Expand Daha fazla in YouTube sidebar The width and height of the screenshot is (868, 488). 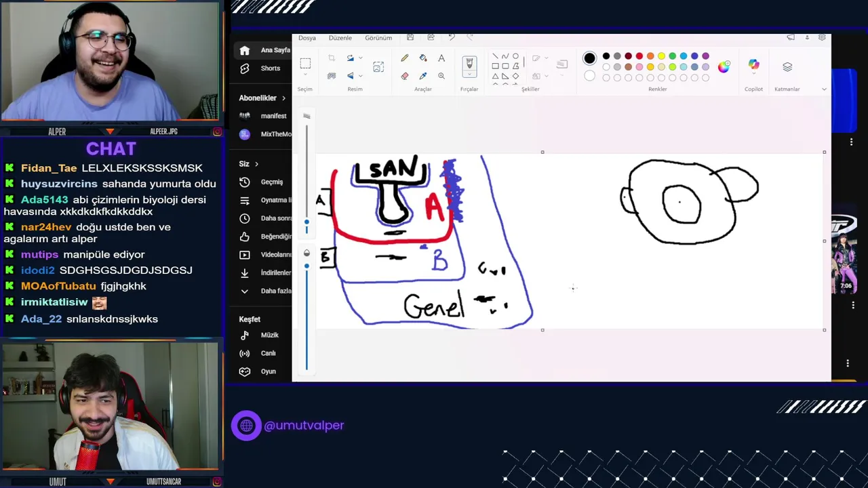[265, 291]
